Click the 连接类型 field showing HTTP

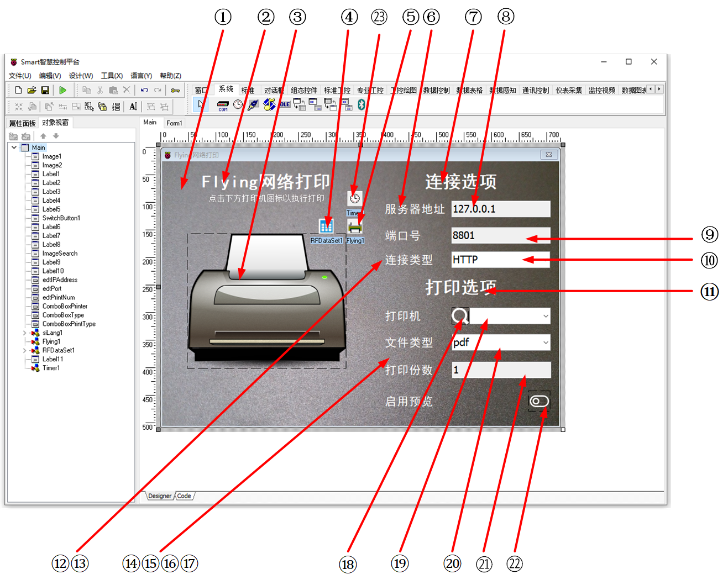pos(501,260)
